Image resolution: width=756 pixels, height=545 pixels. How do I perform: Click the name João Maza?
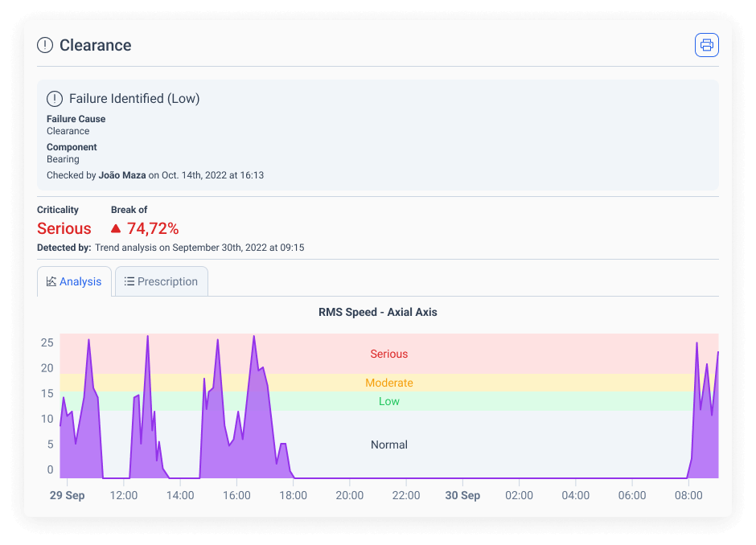122,175
